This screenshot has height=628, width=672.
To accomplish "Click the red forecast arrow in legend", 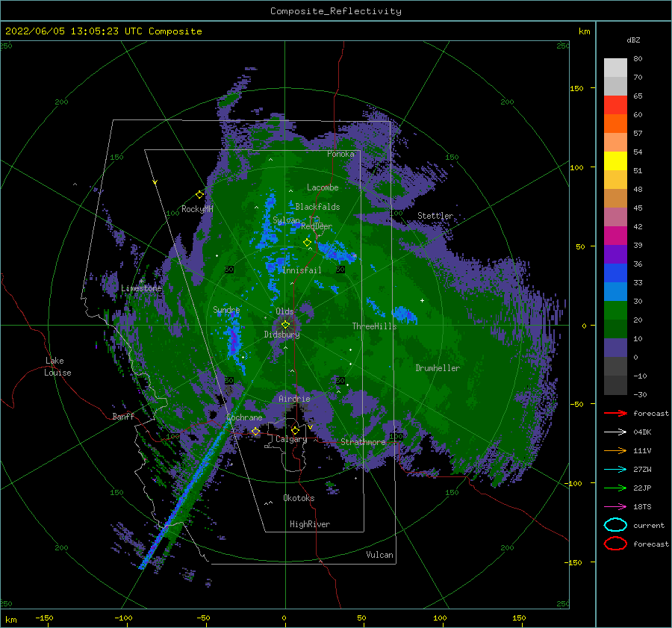I will [x=615, y=413].
